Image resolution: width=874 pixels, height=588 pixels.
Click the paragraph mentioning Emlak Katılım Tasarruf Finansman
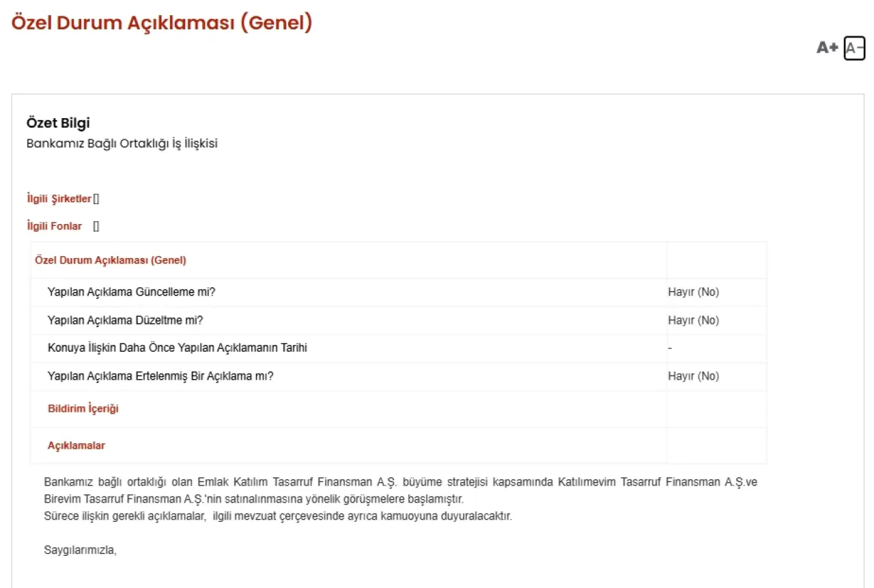pyautogui.click(x=400, y=490)
